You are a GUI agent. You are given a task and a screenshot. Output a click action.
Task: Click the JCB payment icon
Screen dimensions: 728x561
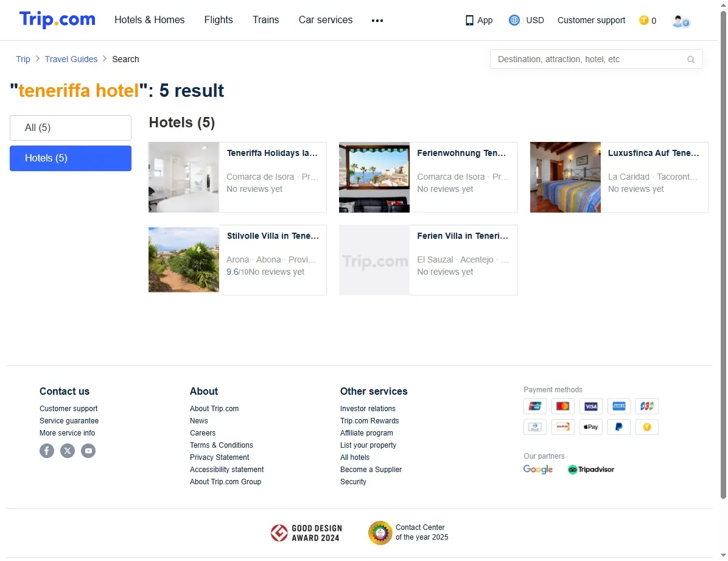coord(647,406)
